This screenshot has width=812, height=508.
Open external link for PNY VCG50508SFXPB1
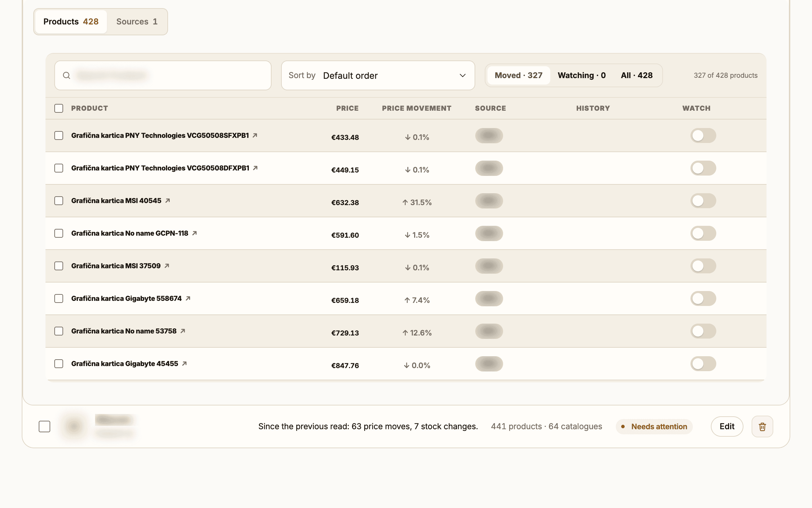click(255, 135)
